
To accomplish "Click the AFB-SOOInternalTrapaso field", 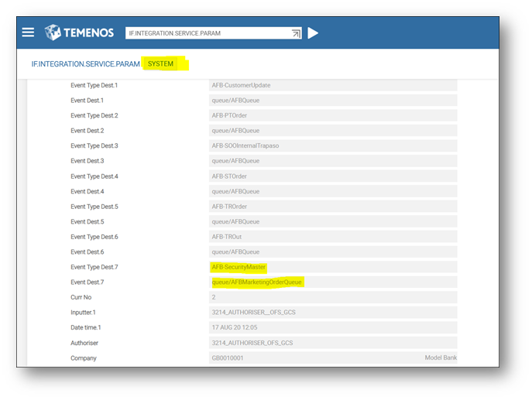I will (332, 146).
